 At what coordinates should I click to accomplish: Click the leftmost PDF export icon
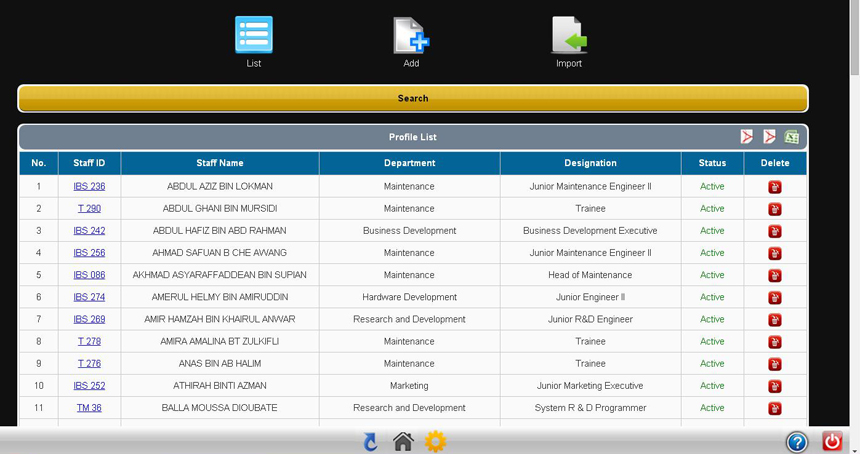coord(746,137)
